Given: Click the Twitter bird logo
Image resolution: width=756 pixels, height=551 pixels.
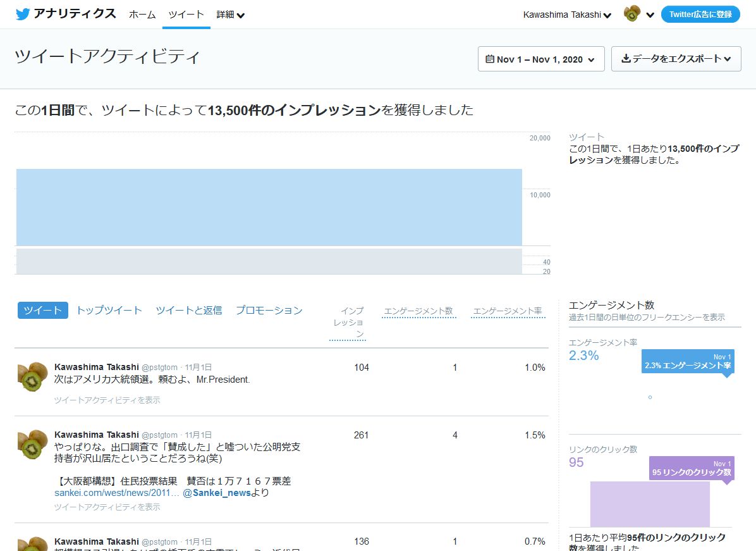Looking at the screenshot, I should [23, 14].
